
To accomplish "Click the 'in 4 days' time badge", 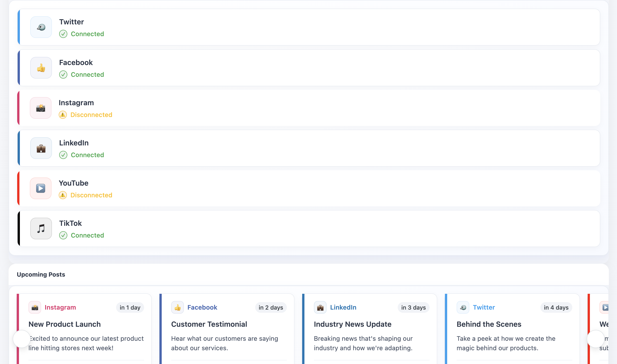I will pos(556,308).
